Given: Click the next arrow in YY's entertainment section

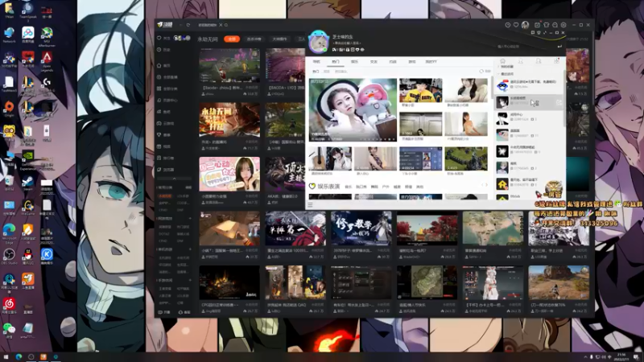Looking at the screenshot, I should point(487,185).
